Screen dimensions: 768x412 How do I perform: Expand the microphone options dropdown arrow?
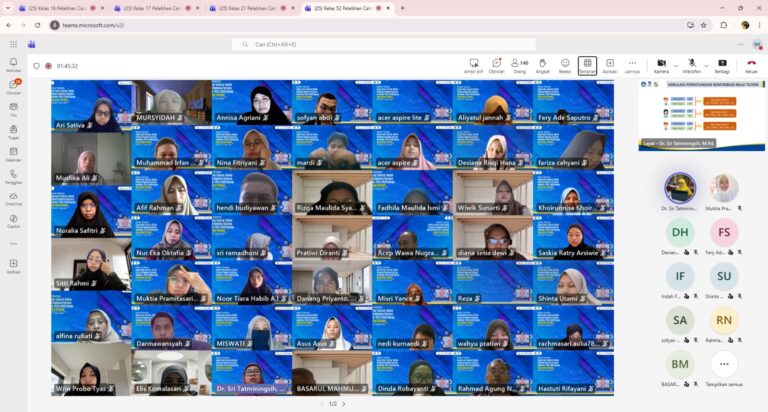(705, 64)
